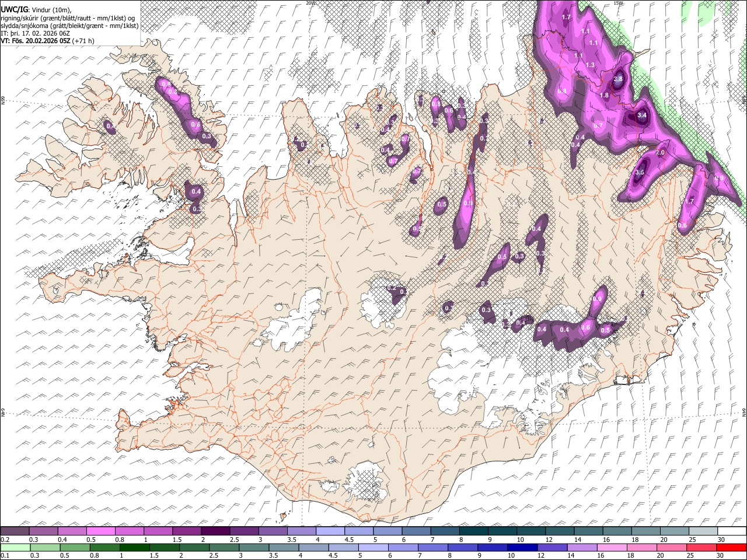Select the '3.4' precipitation value on the map

coord(642,116)
